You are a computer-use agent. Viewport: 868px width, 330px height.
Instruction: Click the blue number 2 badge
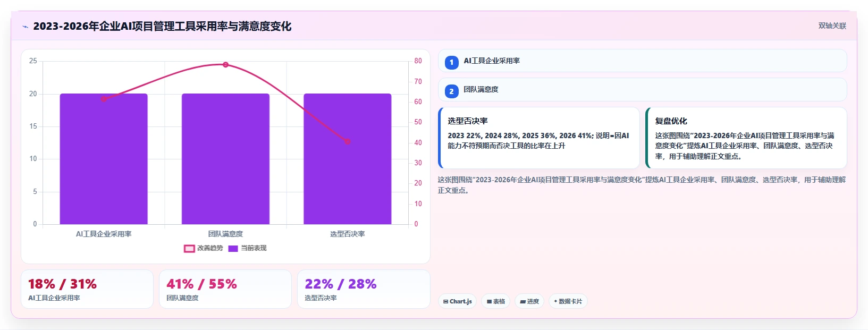click(451, 91)
